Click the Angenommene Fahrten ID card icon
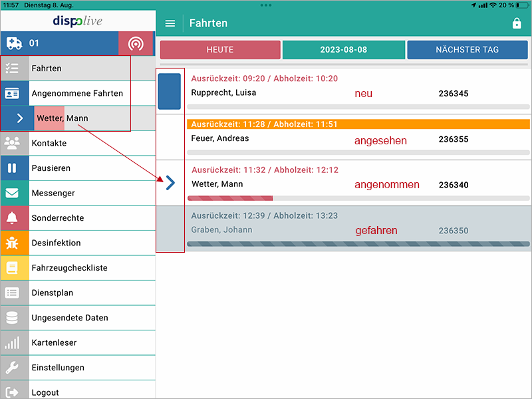The width and height of the screenshot is (532, 399). pyautogui.click(x=12, y=93)
